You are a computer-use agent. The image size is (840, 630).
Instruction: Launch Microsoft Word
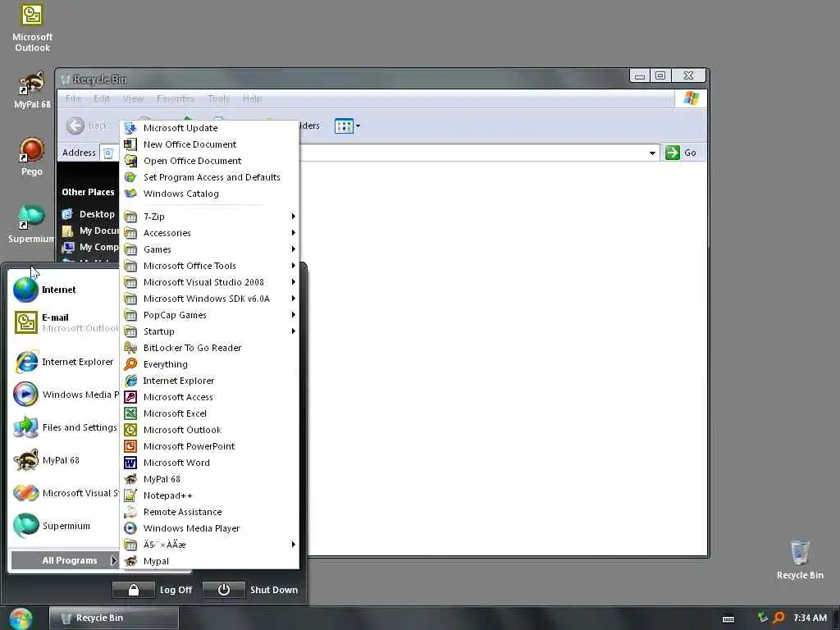(209, 463)
